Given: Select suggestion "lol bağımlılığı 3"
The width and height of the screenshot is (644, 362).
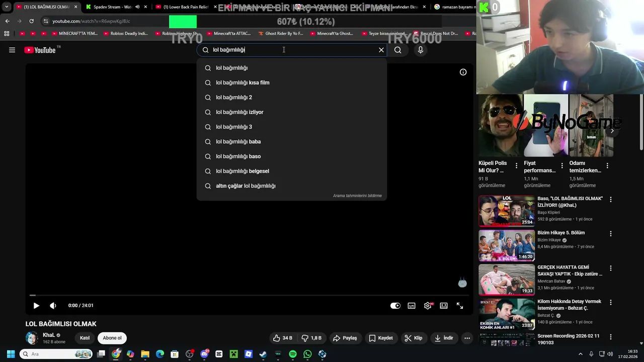Looking at the screenshot, I should click(292, 127).
